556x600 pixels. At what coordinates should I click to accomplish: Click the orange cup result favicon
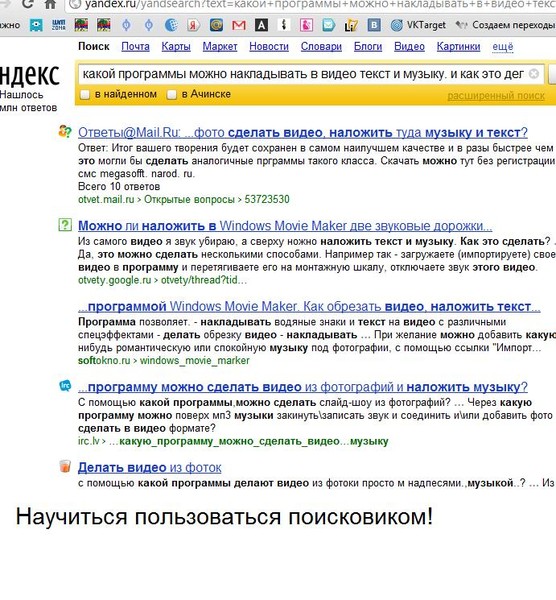(65, 466)
